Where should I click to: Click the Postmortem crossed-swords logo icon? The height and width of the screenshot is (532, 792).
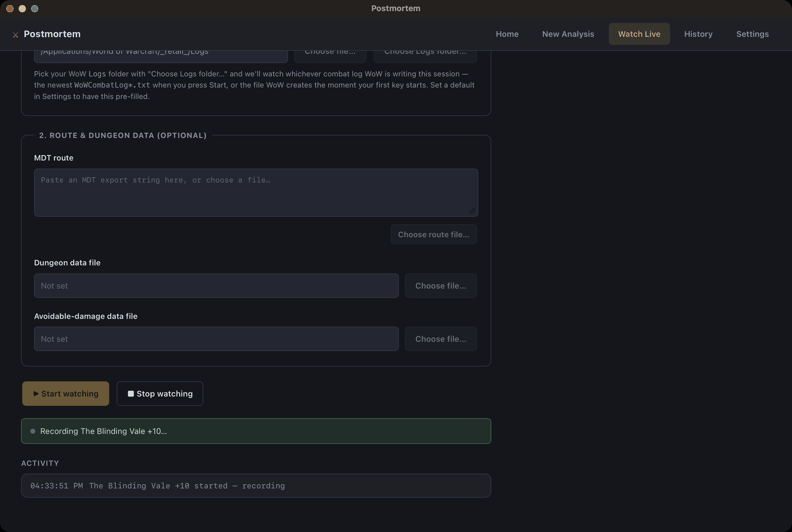point(15,35)
